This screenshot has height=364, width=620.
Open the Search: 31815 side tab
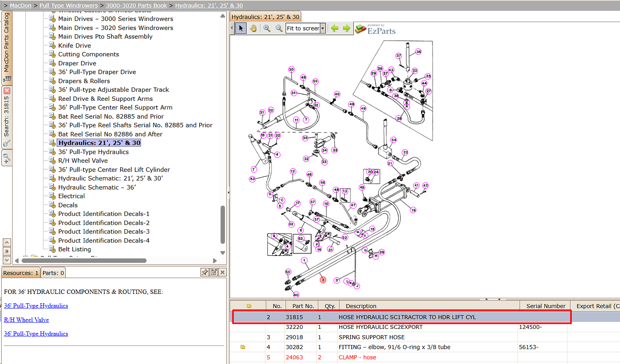coord(7,117)
